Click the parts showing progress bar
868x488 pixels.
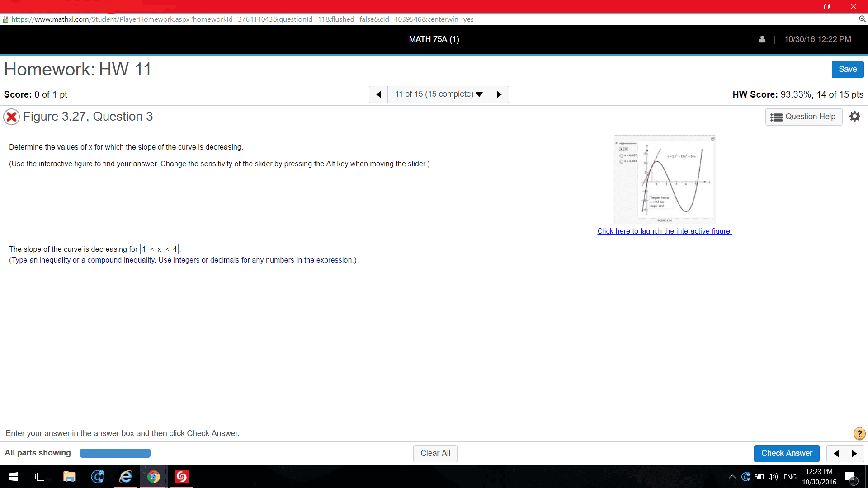[x=115, y=453]
